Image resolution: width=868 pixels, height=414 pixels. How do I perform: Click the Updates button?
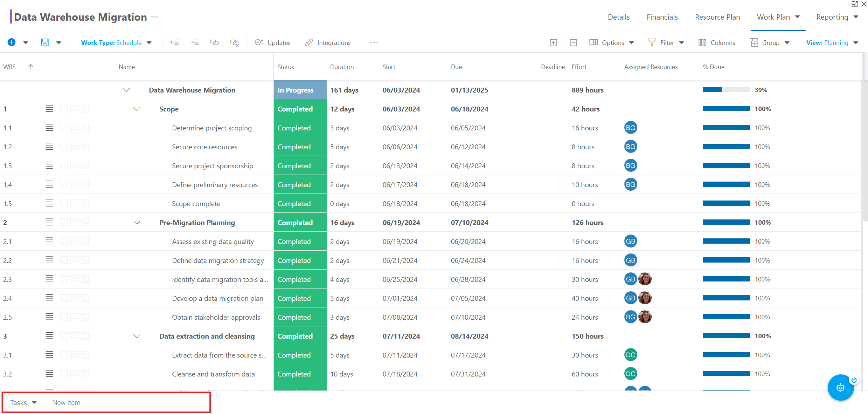(x=273, y=42)
